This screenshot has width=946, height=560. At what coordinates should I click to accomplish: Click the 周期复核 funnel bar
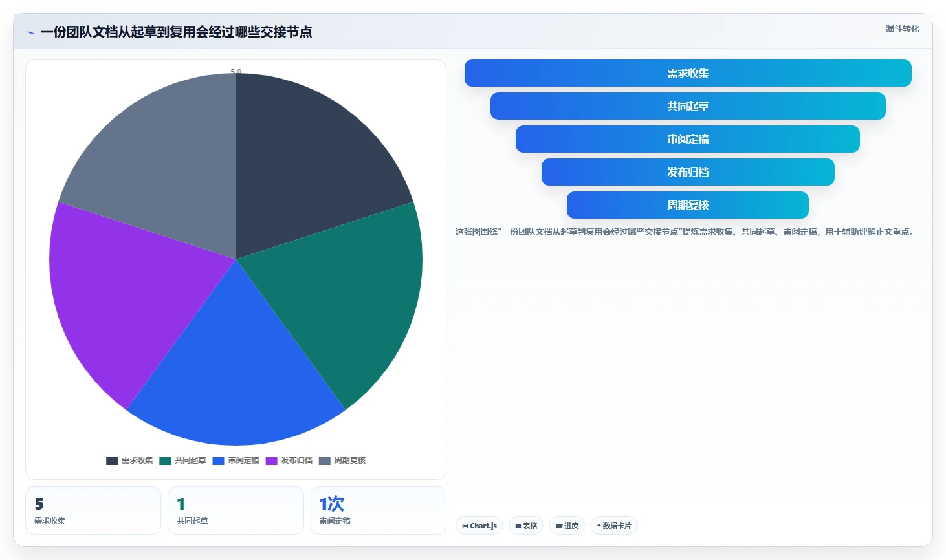tap(688, 205)
